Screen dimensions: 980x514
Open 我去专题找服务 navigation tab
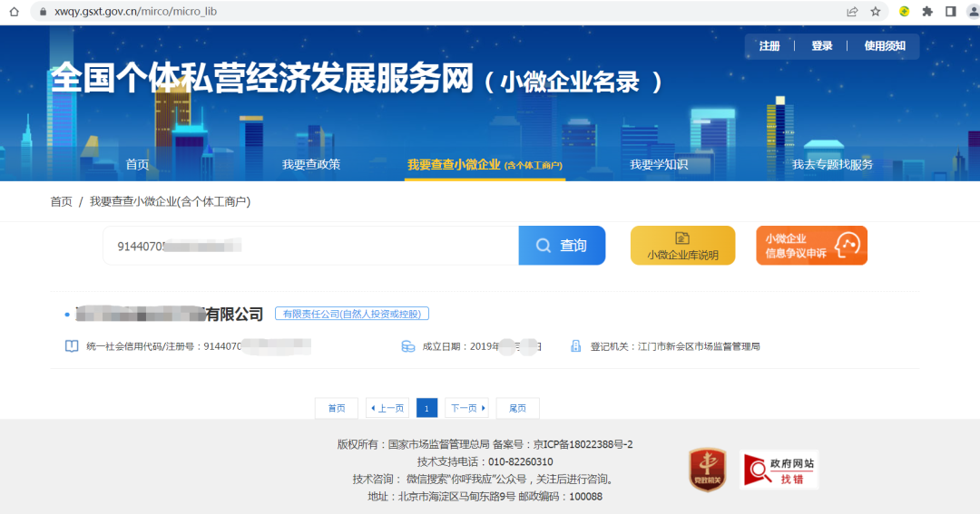pos(832,164)
